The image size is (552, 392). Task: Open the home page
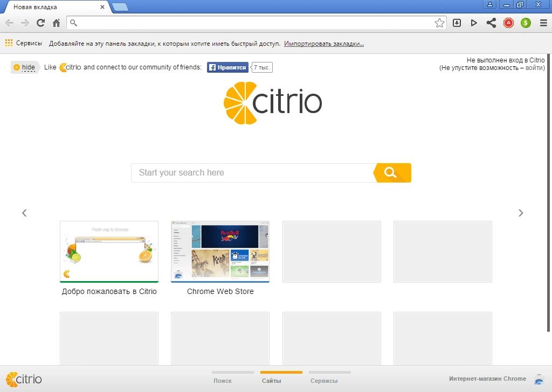pos(56,23)
